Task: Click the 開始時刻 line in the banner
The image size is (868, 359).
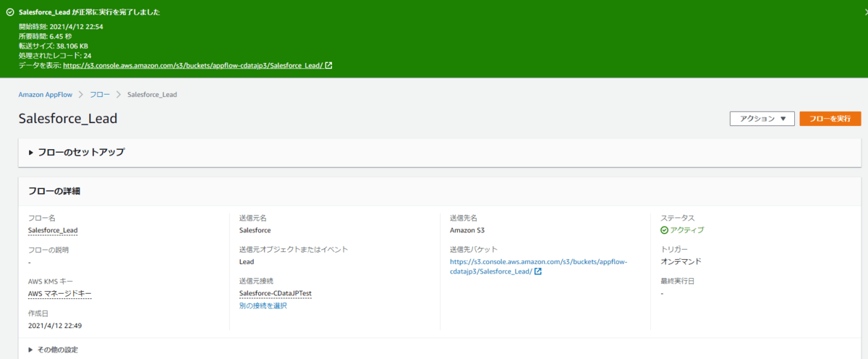Action: click(x=61, y=27)
